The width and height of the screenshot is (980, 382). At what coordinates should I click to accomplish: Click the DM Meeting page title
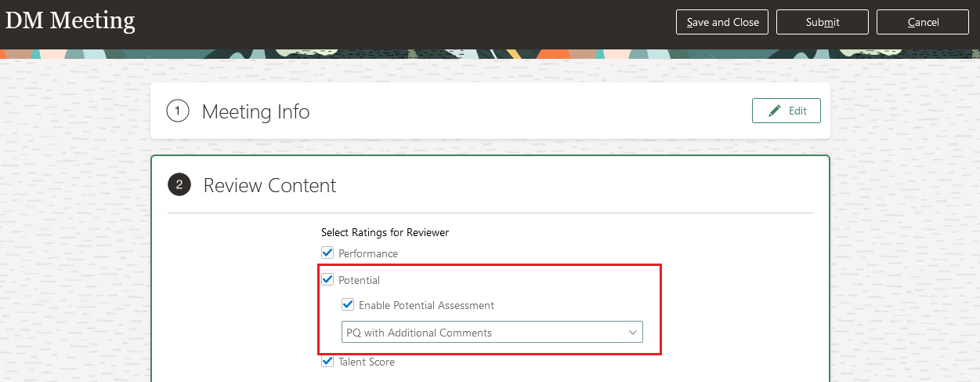click(70, 20)
